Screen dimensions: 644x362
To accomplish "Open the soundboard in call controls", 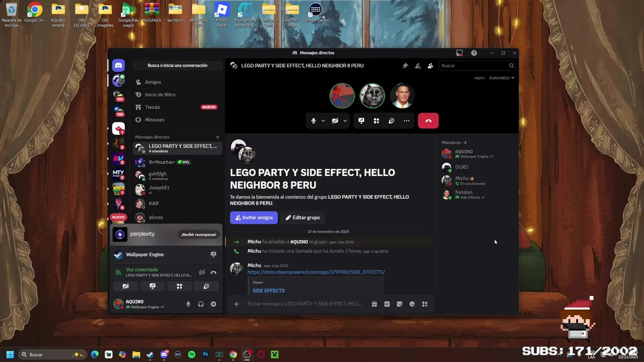I will pyautogui.click(x=391, y=121).
